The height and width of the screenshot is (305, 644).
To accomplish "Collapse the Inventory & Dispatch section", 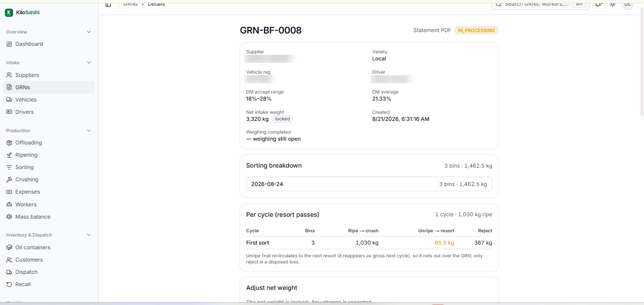I will pos(89,235).
